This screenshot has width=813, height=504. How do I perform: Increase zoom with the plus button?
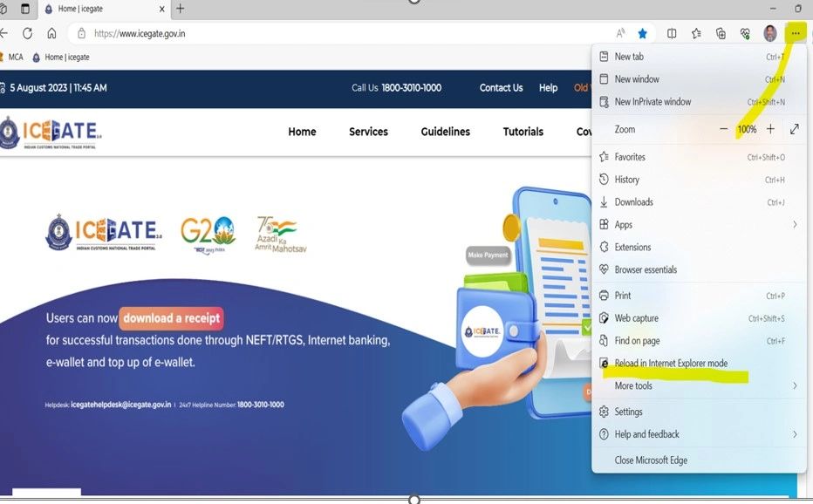tap(770, 129)
